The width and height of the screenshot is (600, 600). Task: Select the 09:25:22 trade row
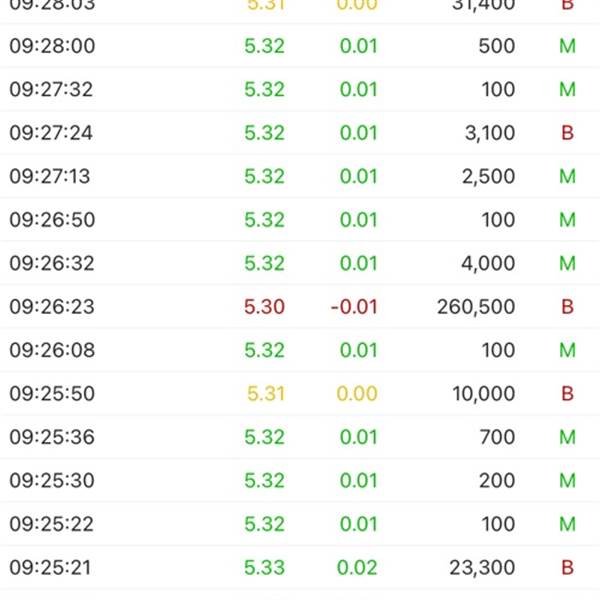(x=300, y=524)
